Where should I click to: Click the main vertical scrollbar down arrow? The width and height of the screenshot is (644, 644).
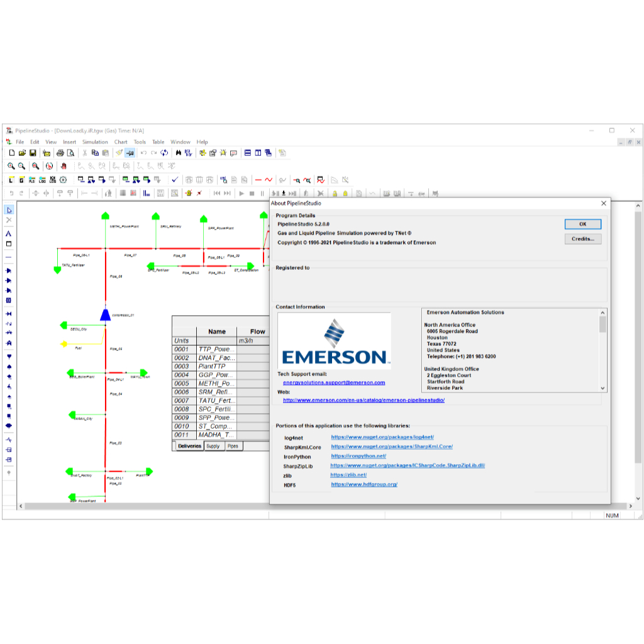(x=638, y=499)
